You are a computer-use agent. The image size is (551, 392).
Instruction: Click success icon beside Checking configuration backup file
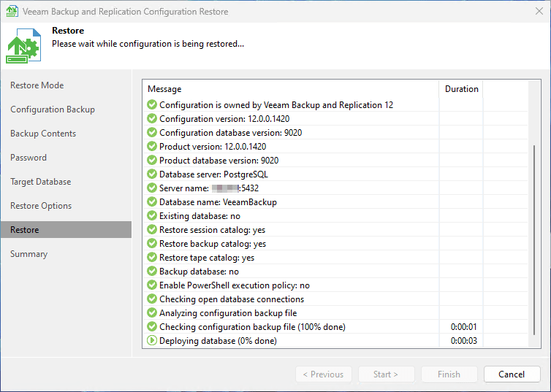click(x=152, y=327)
